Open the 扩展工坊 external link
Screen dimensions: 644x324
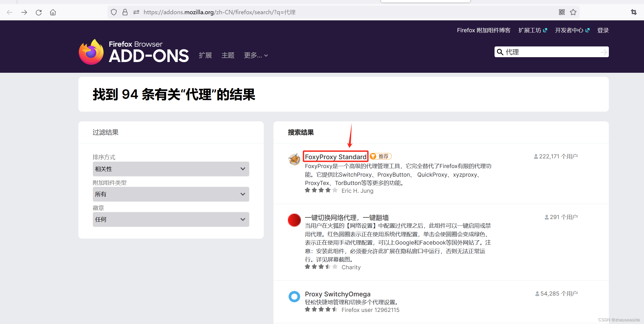click(x=533, y=30)
